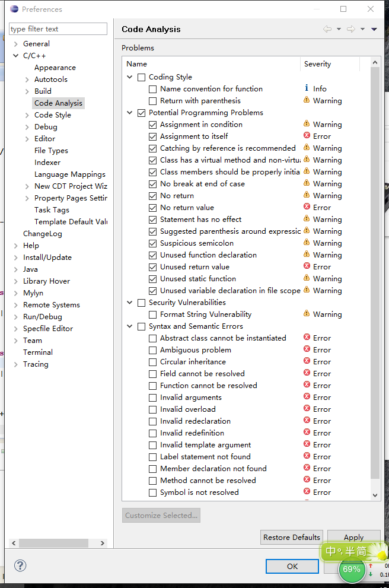Click the type filter text field

pyautogui.click(x=58, y=29)
